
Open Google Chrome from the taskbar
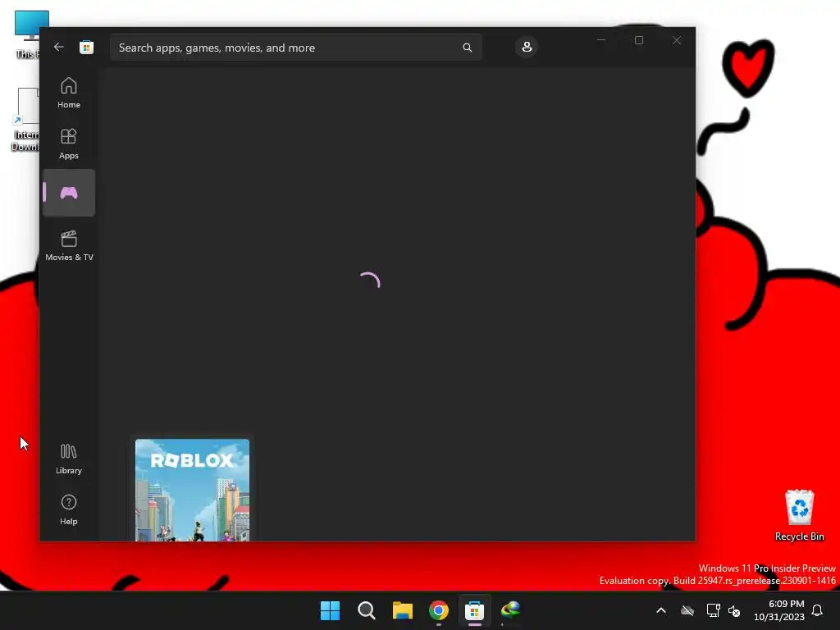point(439,610)
